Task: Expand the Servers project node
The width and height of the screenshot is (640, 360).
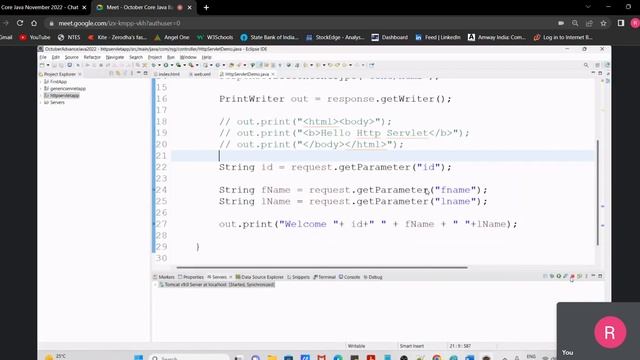Action: (x=41, y=102)
